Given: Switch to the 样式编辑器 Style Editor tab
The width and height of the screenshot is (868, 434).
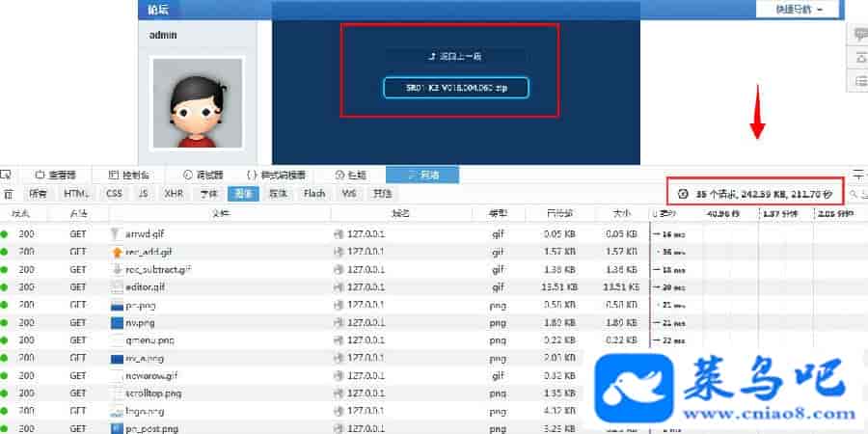Looking at the screenshot, I should (276, 175).
